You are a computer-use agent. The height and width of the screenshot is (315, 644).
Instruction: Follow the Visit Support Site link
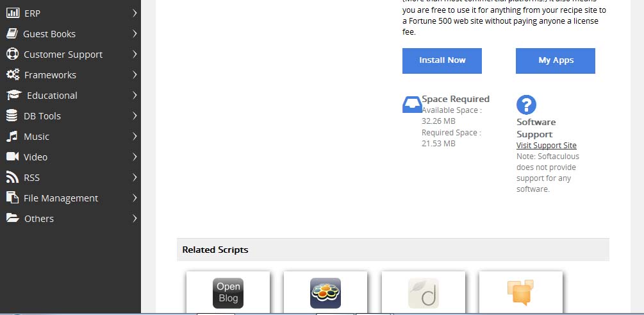(546, 146)
